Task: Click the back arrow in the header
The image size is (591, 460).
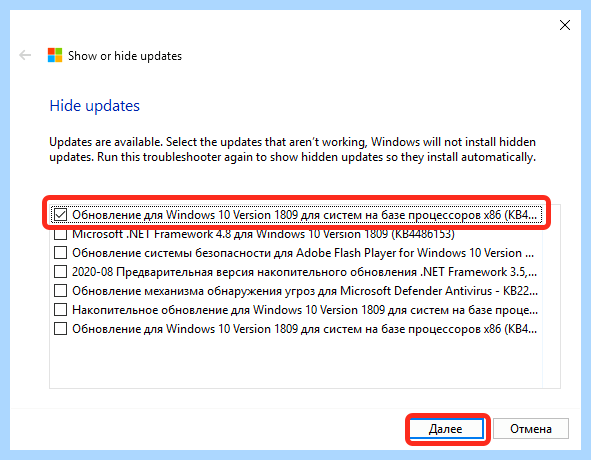Action: point(25,55)
